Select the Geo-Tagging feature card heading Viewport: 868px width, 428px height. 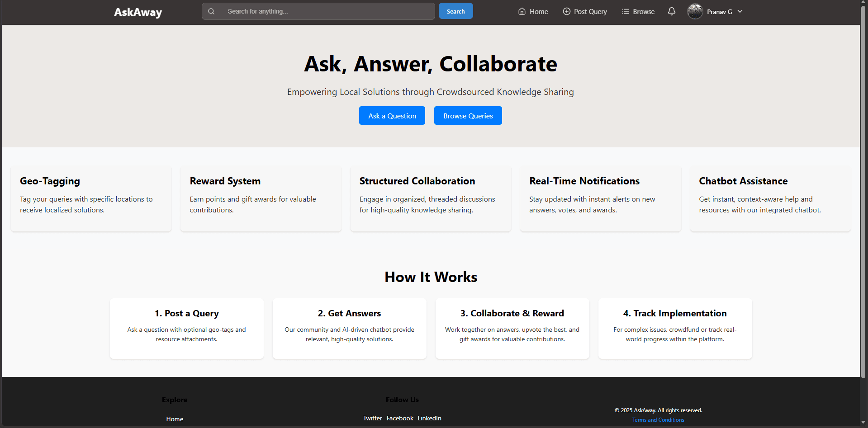50,181
